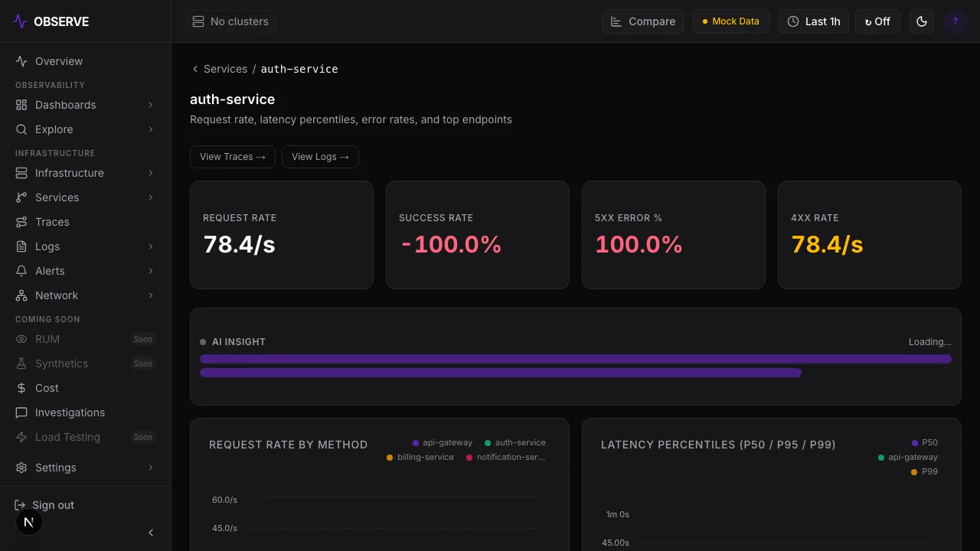The image size is (980, 551).
Task: Toggle billing-service series in legend
Action: 420,457
